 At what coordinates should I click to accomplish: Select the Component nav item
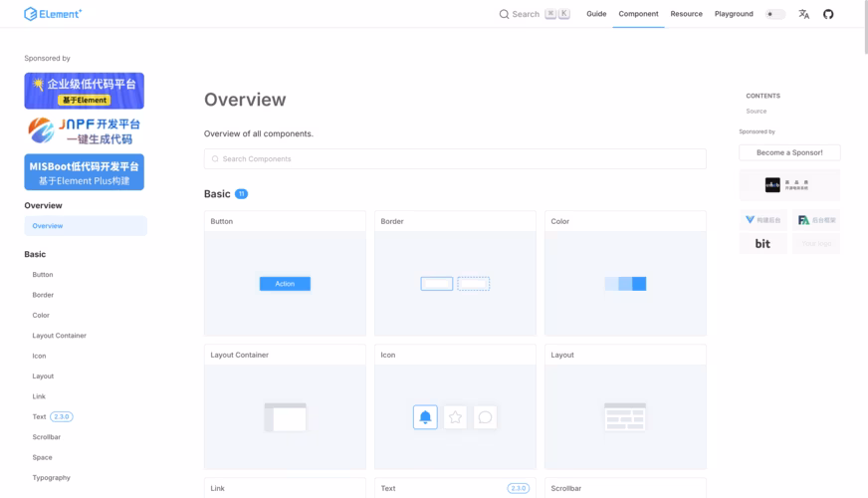[638, 14]
